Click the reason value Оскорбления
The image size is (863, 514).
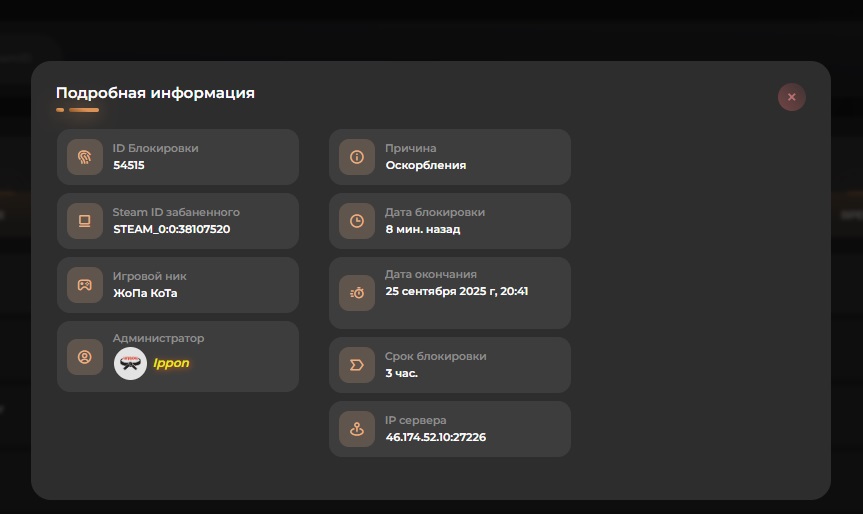(425, 165)
